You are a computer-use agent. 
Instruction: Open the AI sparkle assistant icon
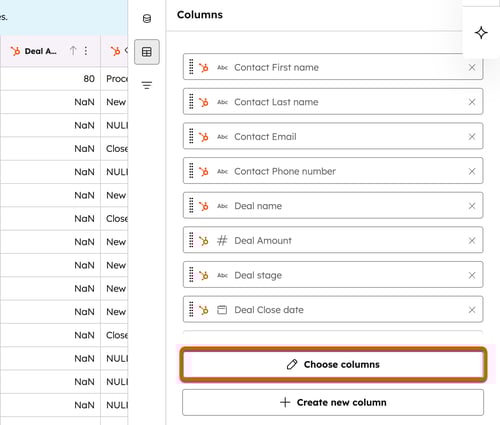[481, 33]
